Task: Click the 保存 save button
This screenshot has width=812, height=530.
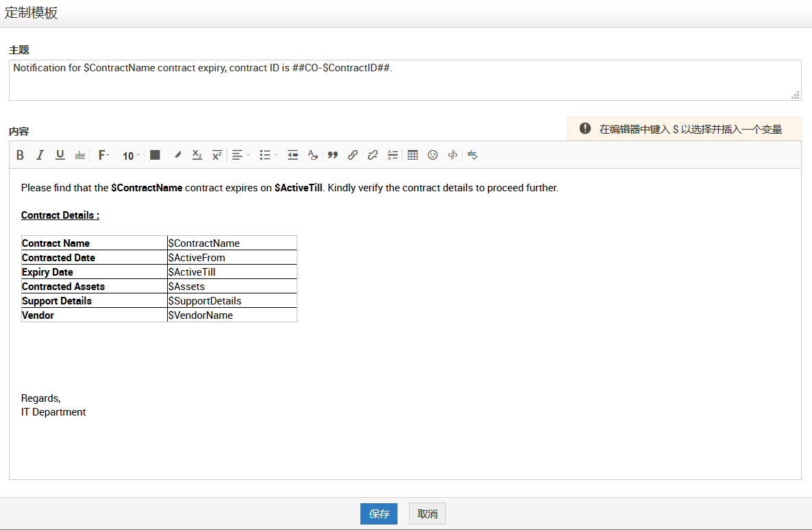Action: click(379, 514)
